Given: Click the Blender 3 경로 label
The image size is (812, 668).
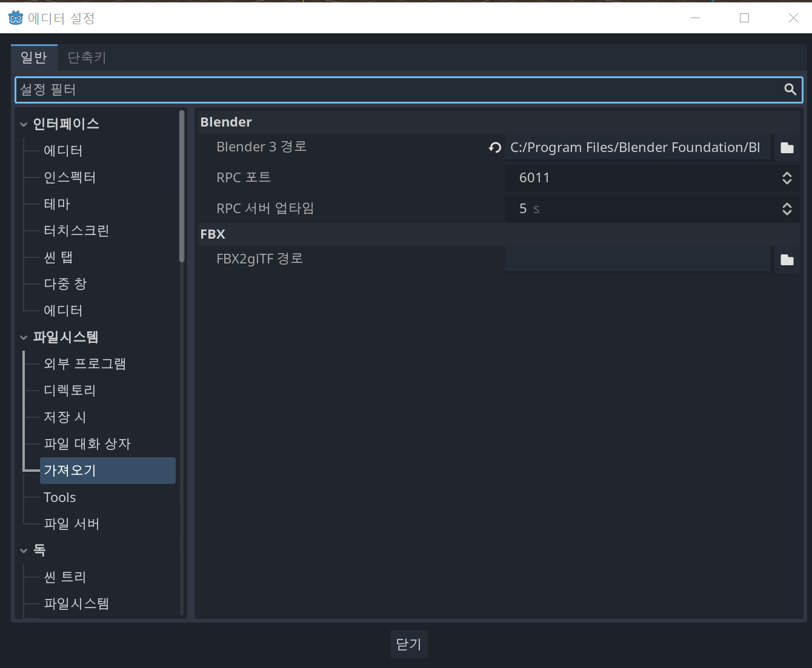Looking at the screenshot, I should point(262,147).
